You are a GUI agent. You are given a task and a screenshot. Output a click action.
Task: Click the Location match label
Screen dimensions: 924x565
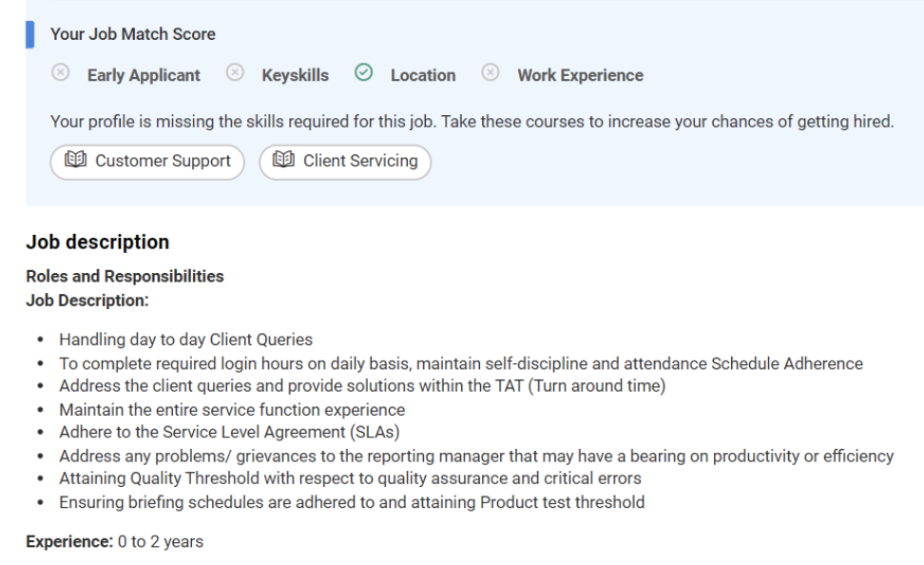pyautogui.click(x=422, y=75)
